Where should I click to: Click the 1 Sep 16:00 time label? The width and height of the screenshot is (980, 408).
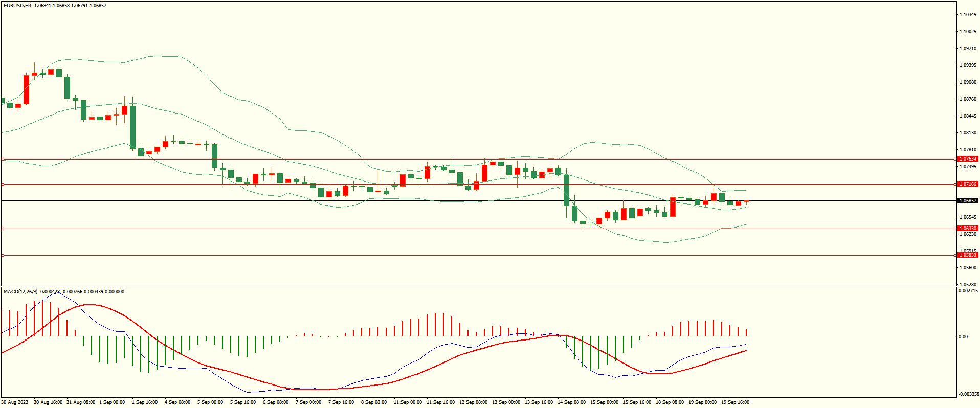pos(145,402)
